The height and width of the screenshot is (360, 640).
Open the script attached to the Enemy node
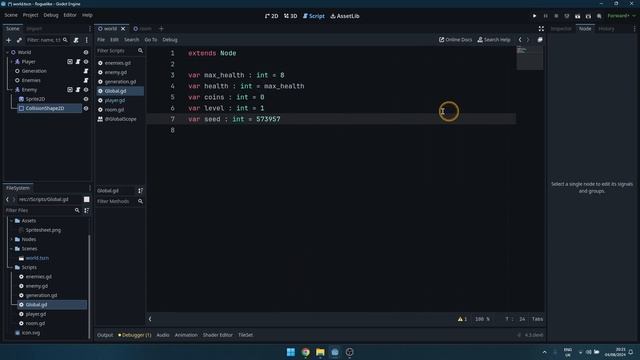pos(78,90)
